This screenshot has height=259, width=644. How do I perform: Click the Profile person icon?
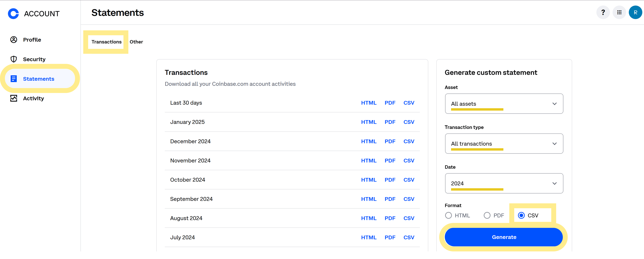click(x=14, y=40)
